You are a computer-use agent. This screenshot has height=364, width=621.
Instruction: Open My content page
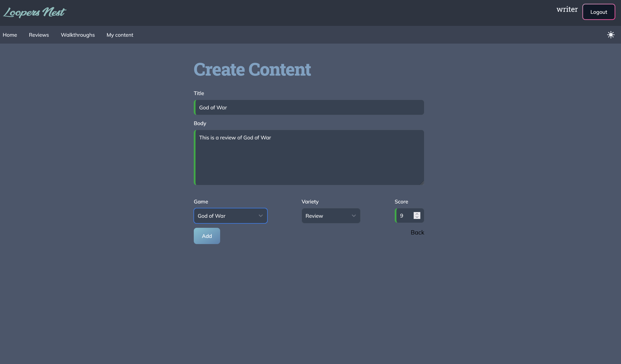point(120,35)
